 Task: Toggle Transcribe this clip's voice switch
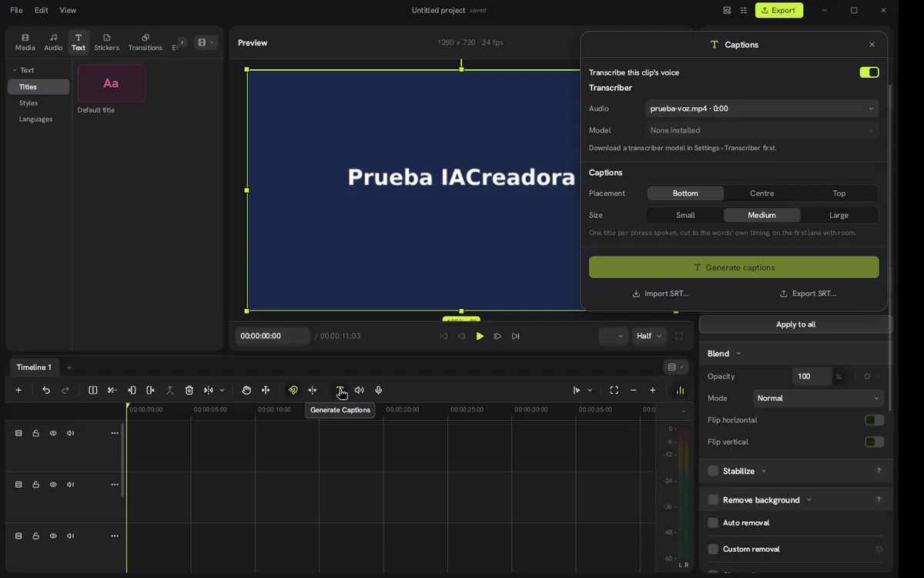click(x=869, y=72)
